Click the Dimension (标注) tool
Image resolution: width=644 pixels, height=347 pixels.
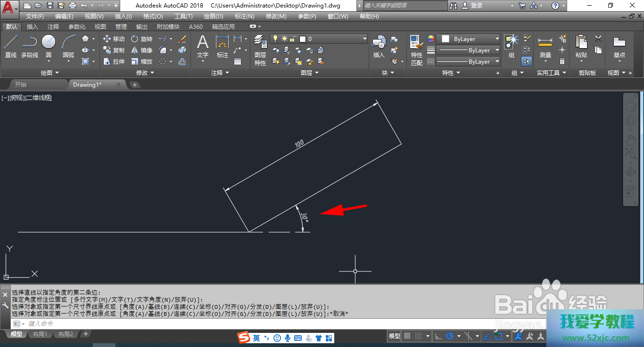(222, 46)
